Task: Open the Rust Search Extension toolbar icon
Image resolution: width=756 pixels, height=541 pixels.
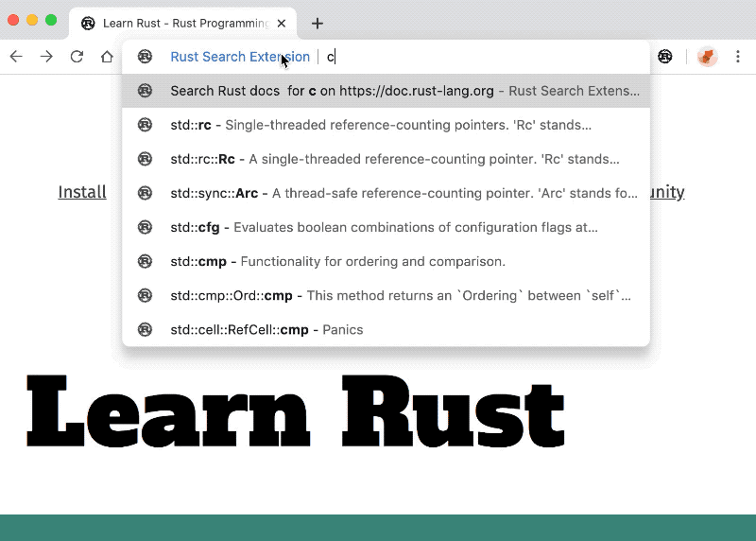Action: (x=665, y=57)
